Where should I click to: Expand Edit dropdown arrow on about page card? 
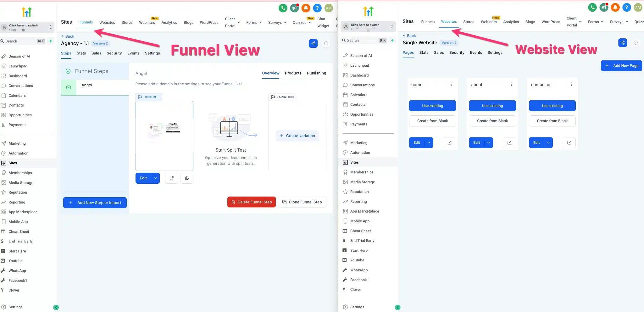click(x=489, y=143)
